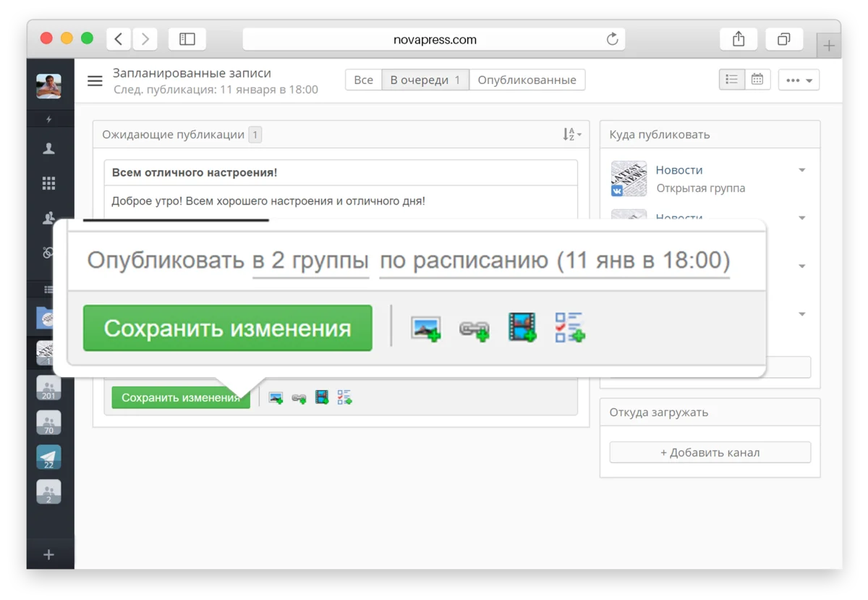Open the user profile icon in sidebar

(48, 149)
